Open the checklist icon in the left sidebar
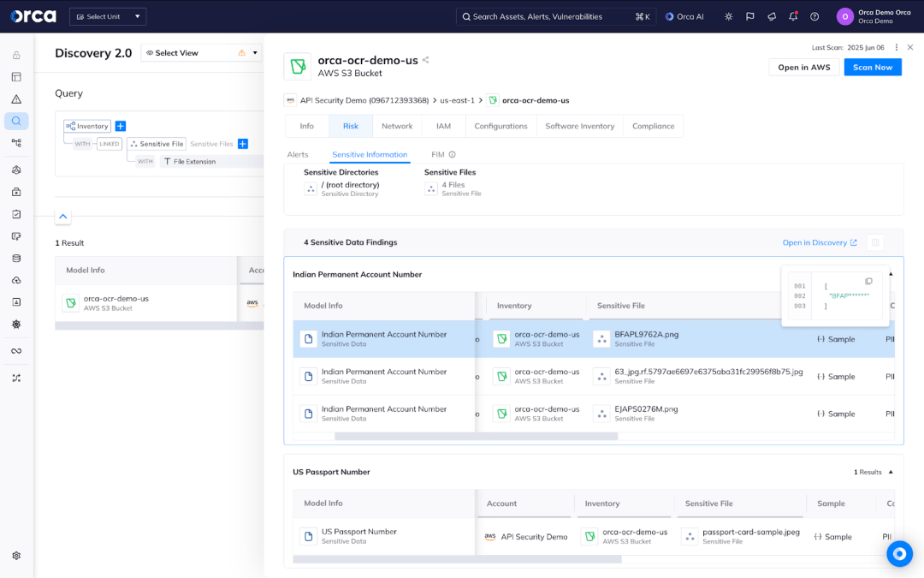The image size is (924, 578). coord(16,214)
